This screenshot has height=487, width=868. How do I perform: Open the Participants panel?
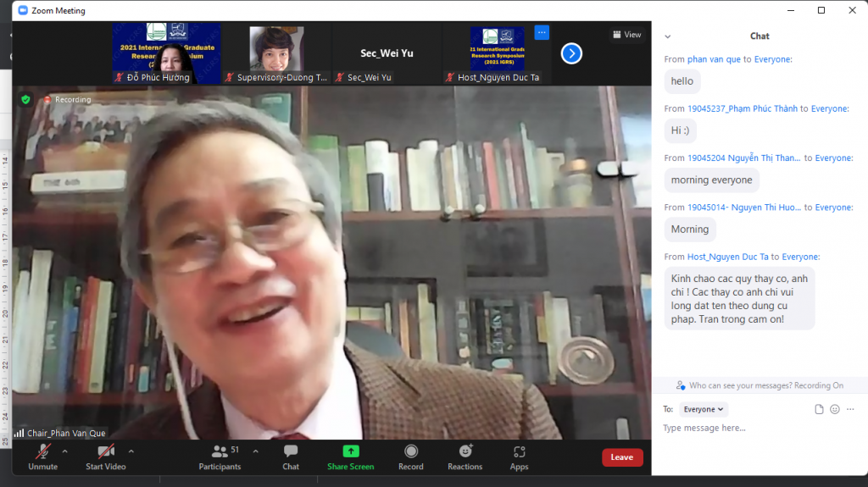tap(220, 456)
